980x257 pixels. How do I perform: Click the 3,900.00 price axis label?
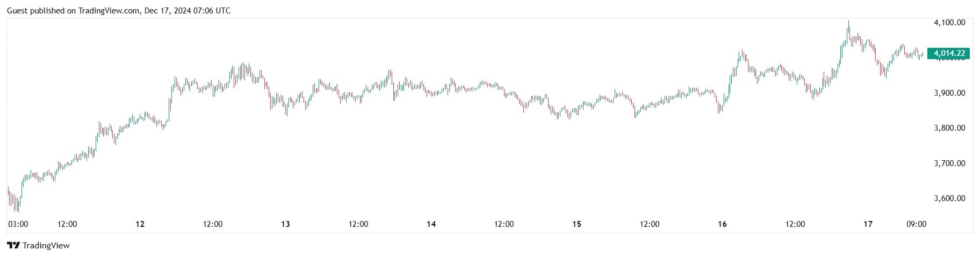949,93
